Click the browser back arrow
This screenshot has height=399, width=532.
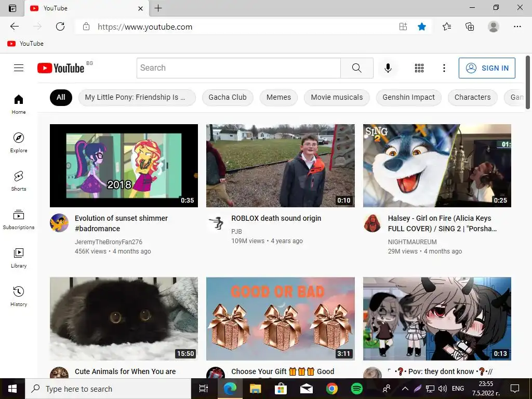click(x=15, y=26)
